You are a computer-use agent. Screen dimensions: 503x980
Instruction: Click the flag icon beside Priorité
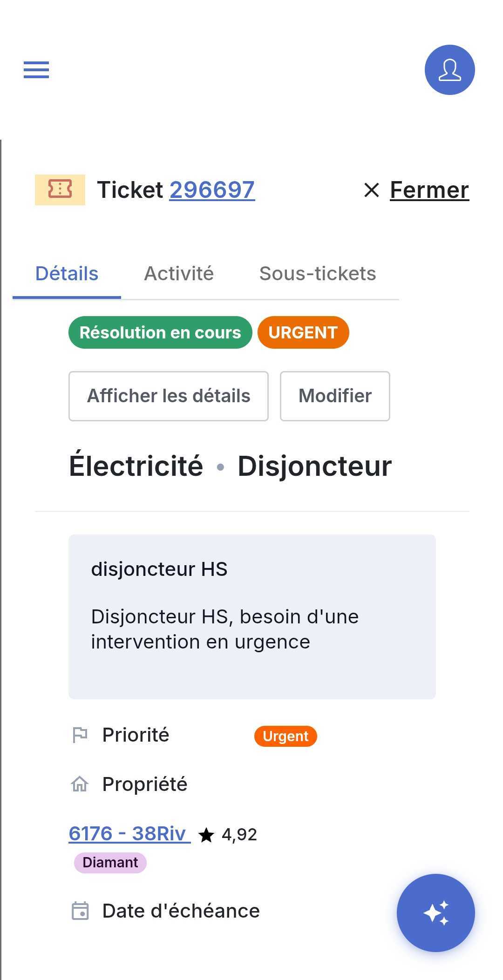pyautogui.click(x=80, y=735)
